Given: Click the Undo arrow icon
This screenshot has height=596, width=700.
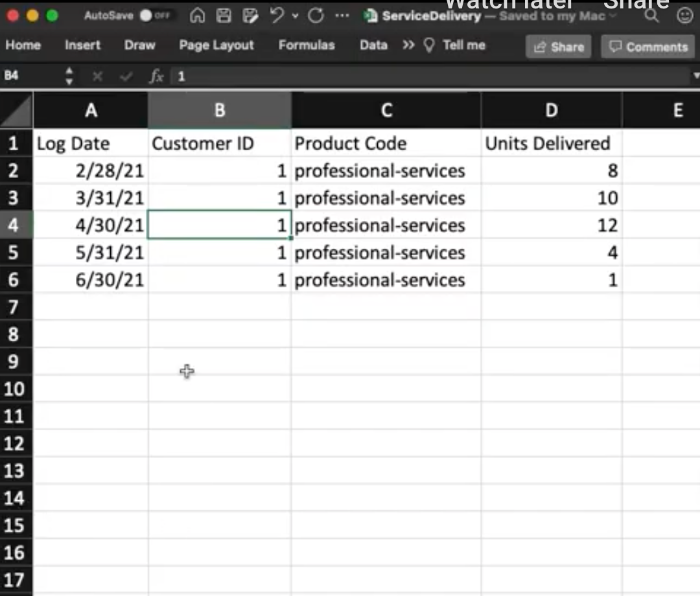Looking at the screenshot, I should [277, 16].
